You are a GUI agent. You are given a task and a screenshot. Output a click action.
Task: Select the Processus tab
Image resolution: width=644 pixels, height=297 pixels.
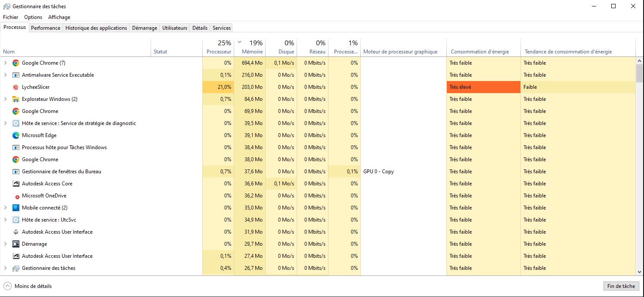pos(15,27)
